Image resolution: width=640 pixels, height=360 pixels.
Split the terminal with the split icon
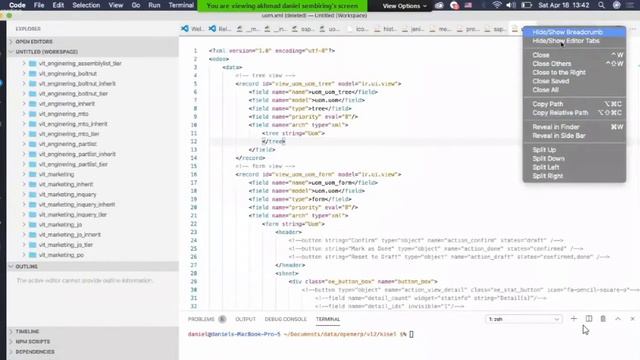(x=589, y=319)
